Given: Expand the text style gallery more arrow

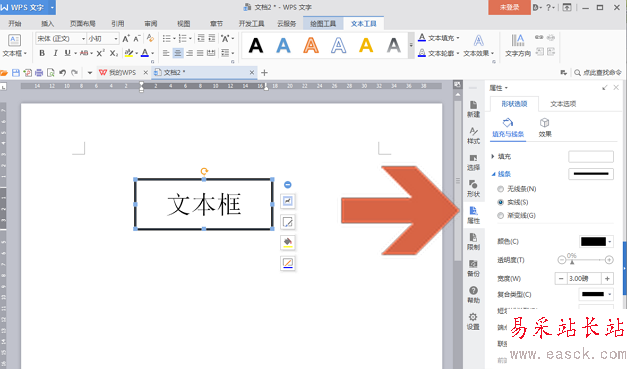Looking at the screenshot, I should (411, 45).
